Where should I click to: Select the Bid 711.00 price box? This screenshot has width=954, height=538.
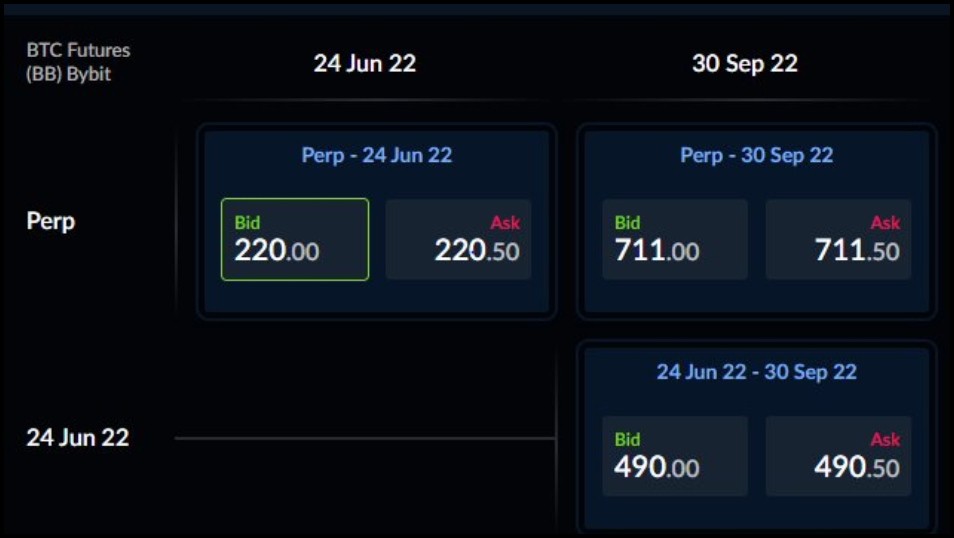(674, 239)
